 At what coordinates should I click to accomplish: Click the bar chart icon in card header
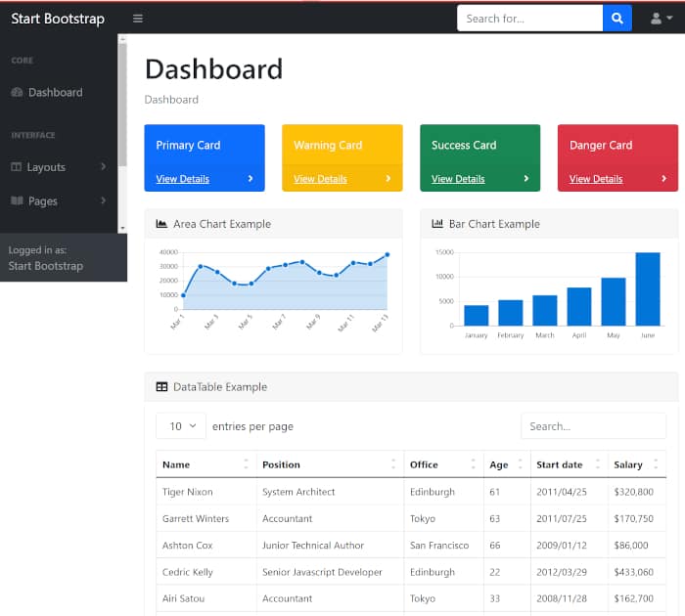pyautogui.click(x=437, y=224)
